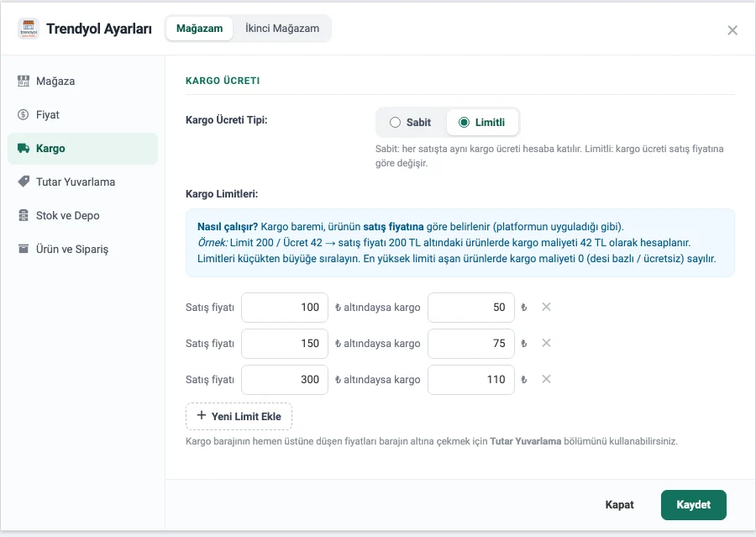Open the Kargo settings section

click(x=82, y=149)
